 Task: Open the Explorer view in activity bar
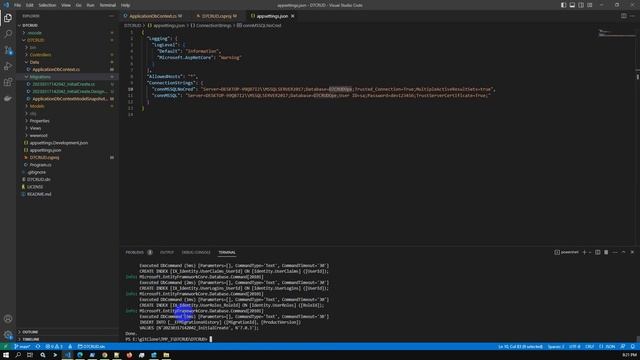8,18
